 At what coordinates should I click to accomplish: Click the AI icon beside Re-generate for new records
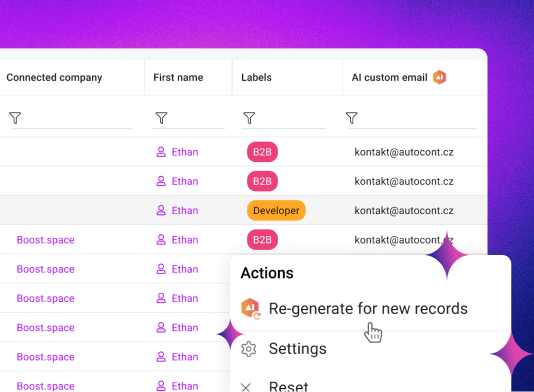coord(251,308)
